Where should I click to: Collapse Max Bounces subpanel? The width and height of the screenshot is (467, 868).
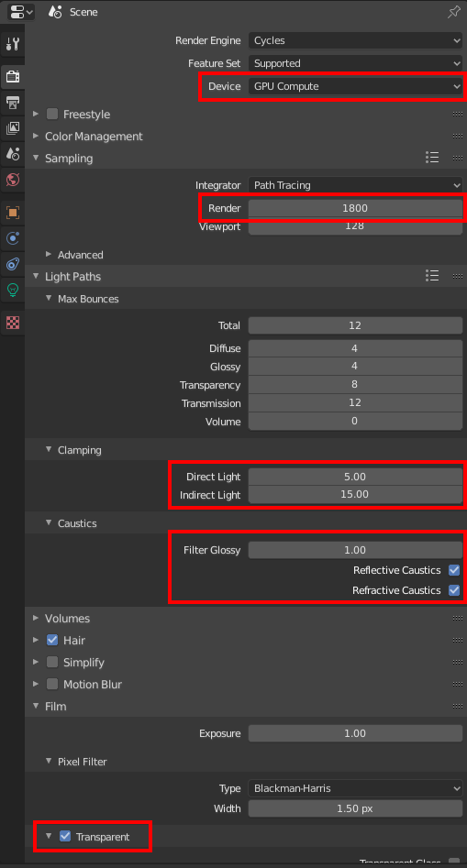point(49,299)
